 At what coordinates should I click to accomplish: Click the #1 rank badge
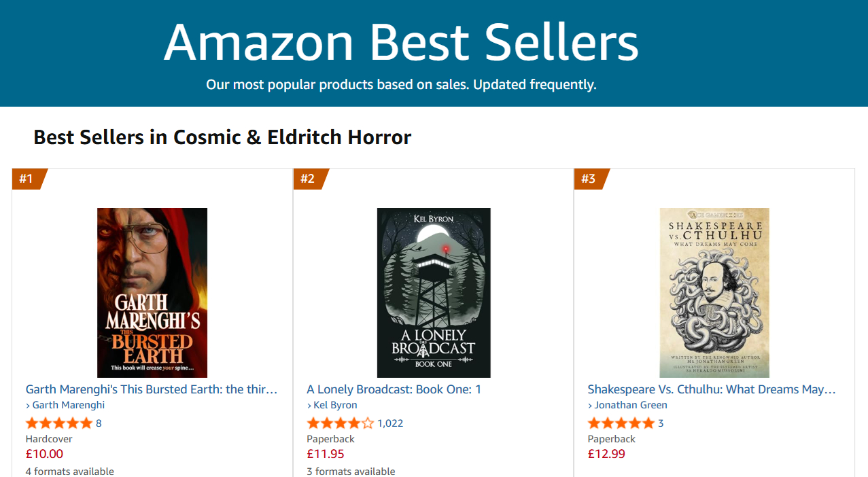[27, 179]
